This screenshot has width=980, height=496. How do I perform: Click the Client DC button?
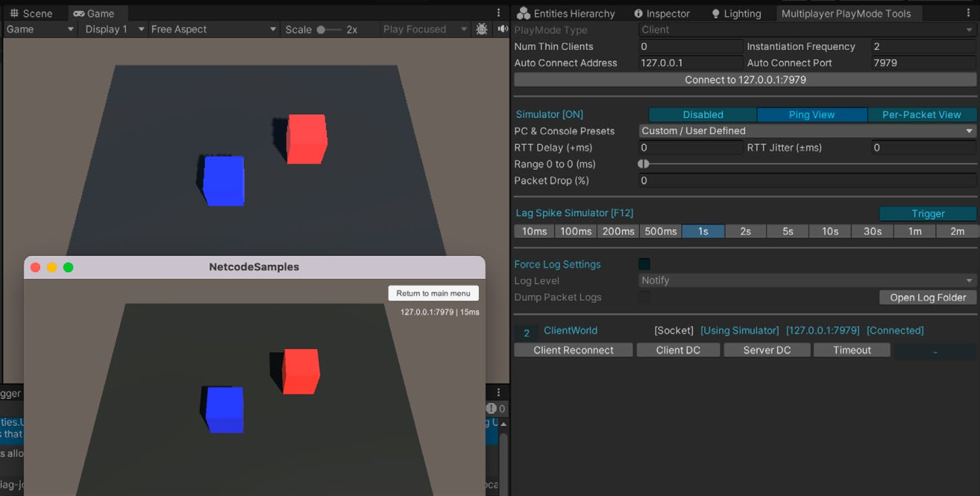(678, 350)
